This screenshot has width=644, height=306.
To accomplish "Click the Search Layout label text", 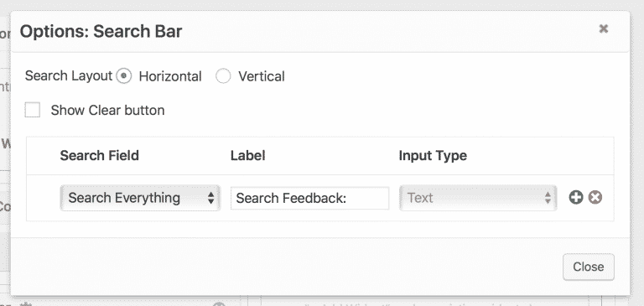I will [x=69, y=76].
